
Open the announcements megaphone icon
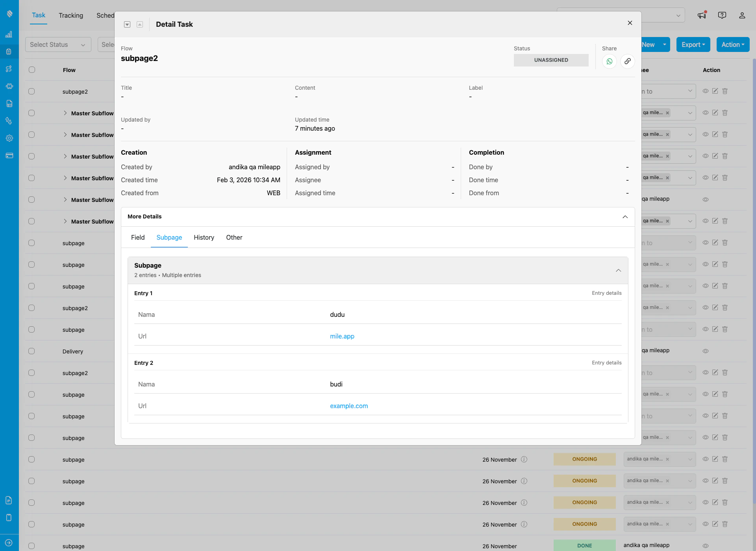pos(702,15)
